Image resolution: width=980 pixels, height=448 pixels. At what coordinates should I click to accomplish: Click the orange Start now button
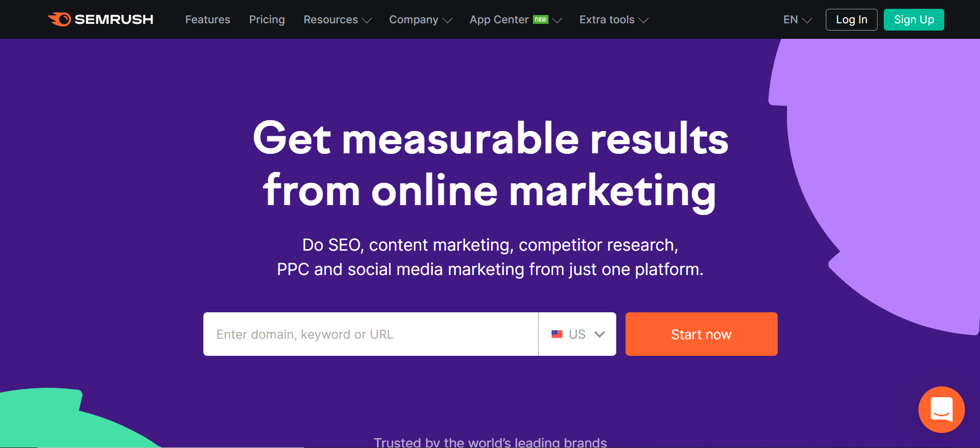coord(702,334)
